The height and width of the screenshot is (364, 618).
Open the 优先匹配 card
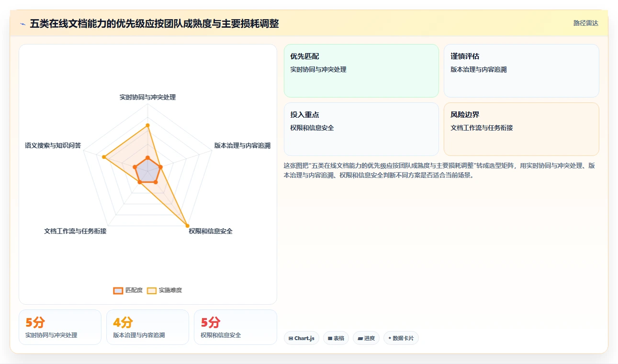[x=361, y=71]
